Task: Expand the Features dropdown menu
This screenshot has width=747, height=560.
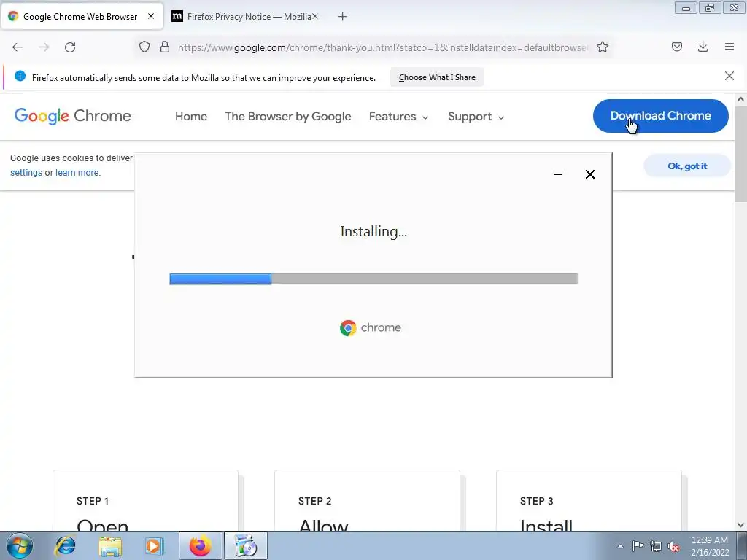Action: pyautogui.click(x=399, y=116)
